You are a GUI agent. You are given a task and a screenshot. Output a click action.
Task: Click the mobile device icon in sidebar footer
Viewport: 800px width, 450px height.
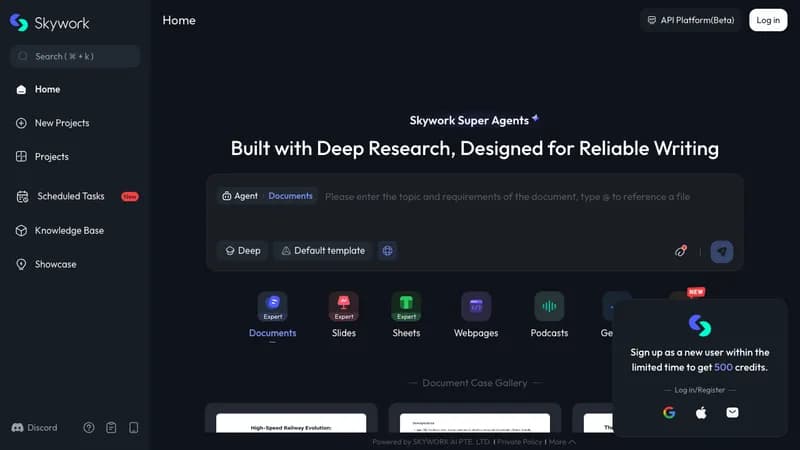click(134, 428)
